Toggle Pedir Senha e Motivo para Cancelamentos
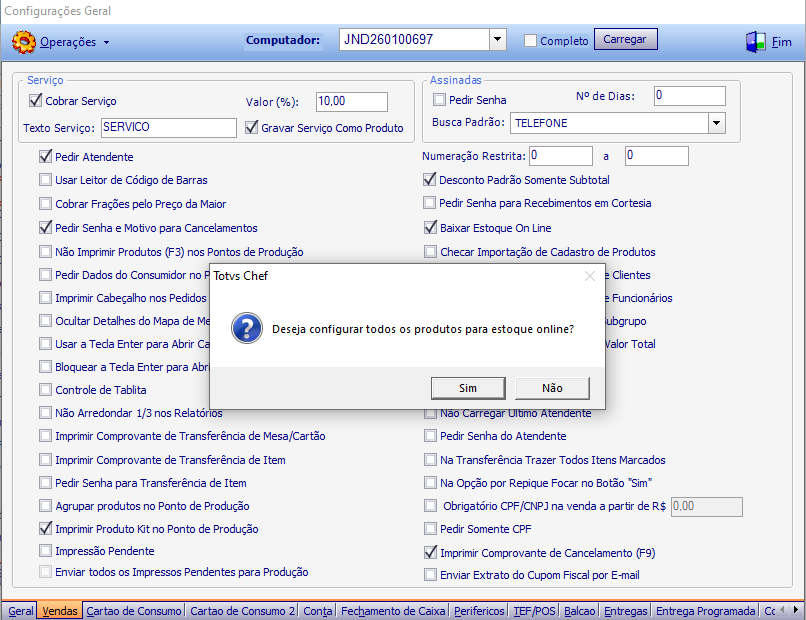The width and height of the screenshot is (806, 620). pos(45,227)
